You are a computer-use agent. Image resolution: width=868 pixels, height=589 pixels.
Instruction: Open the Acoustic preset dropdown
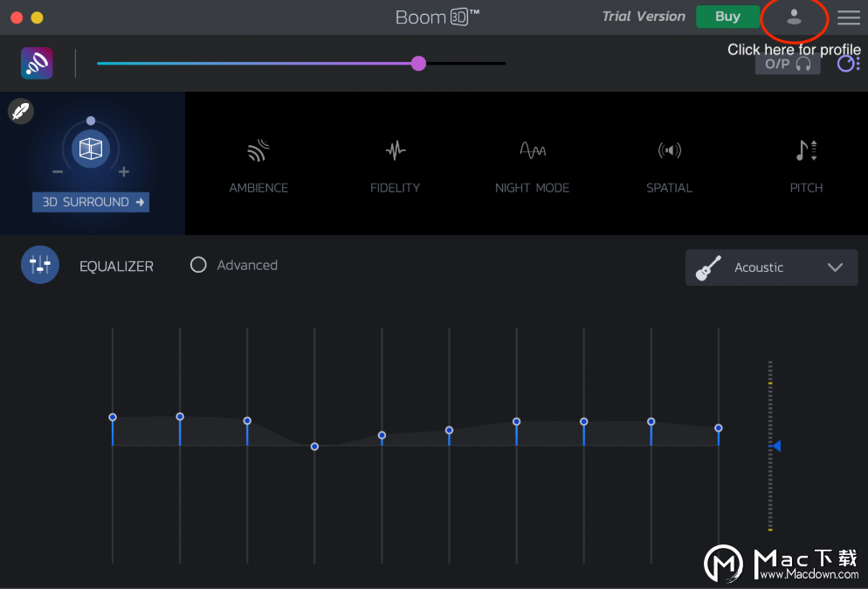click(x=772, y=267)
